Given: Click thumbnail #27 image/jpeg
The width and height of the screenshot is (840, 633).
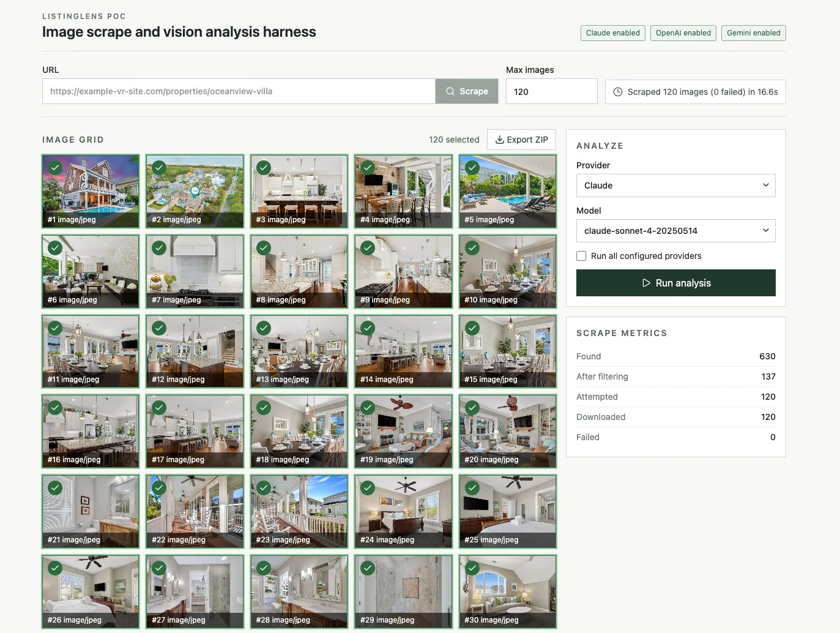Looking at the screenshot, I should coord(195,591).
